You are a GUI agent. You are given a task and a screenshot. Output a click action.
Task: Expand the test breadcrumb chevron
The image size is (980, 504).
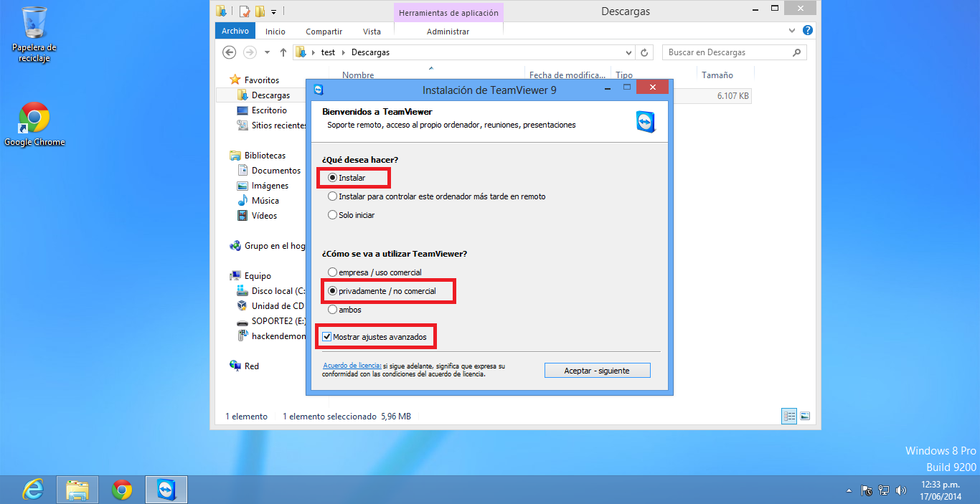click(x=343, y=52)
